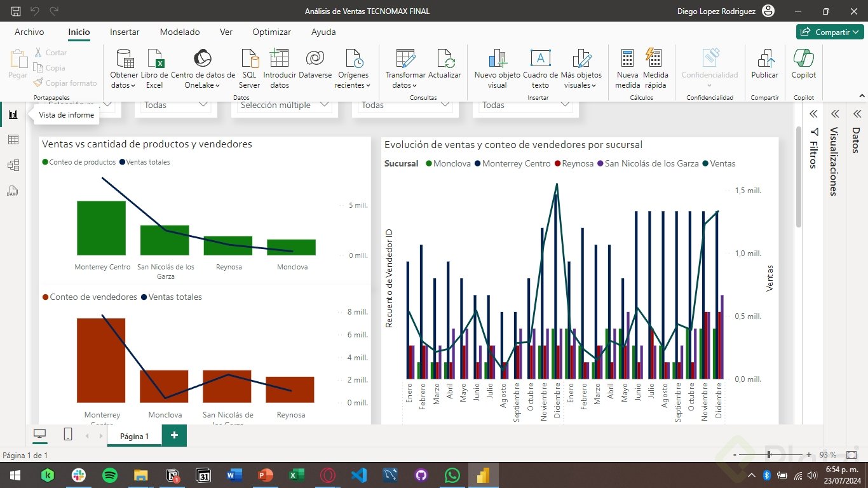Switch to table view in left sidebar
This screenshot has width=868, height=488.
[13, 140]
